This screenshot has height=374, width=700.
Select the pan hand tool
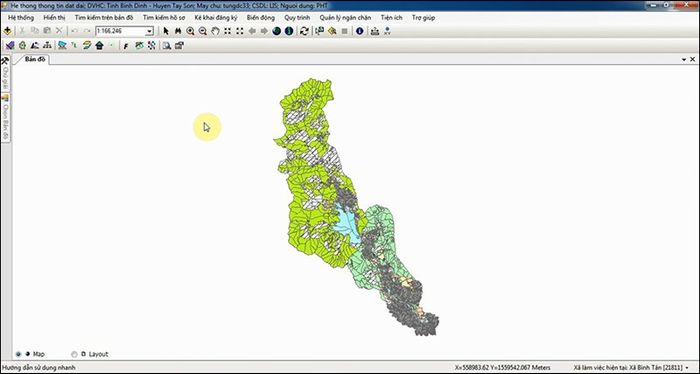coord(215,31)
